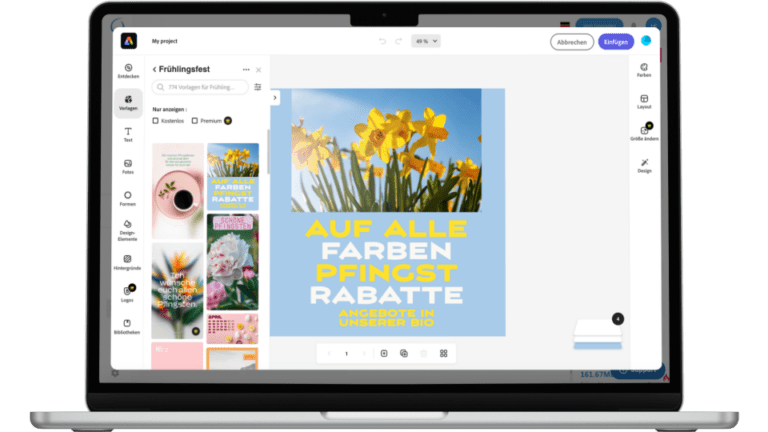768x432 pixels.
Task: Open the Formen shapes panel
Action: (128, 198)
